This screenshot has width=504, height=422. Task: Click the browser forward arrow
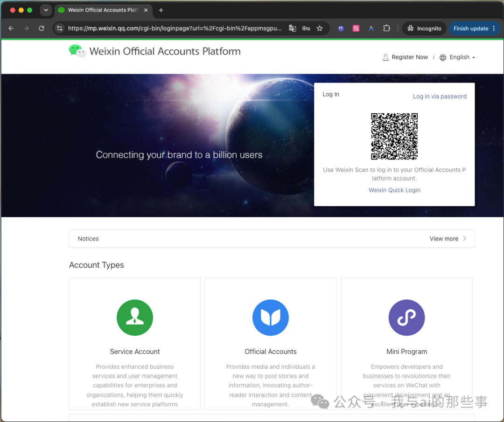(x=26, y=28)
